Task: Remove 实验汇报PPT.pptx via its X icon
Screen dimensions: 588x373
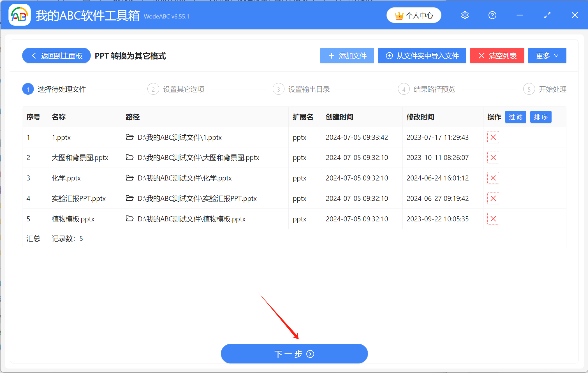Action: tap(493, 198)
